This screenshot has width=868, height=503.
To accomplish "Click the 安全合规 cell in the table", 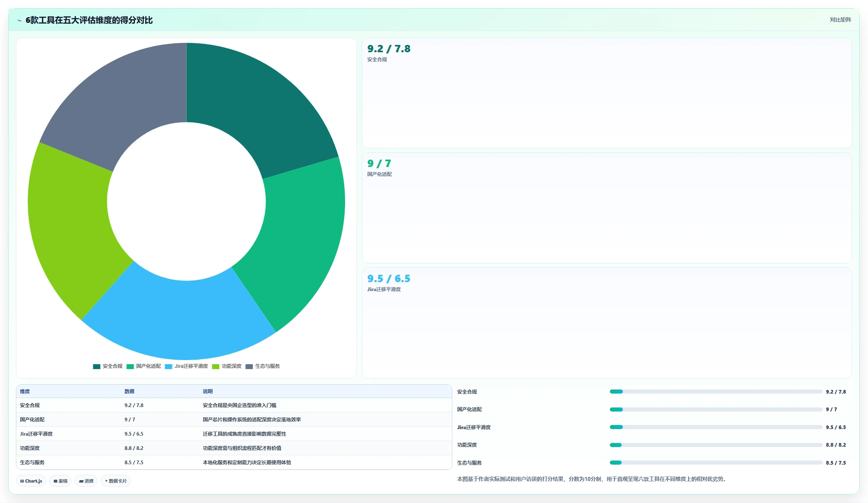I will click(x=30, y=405).
